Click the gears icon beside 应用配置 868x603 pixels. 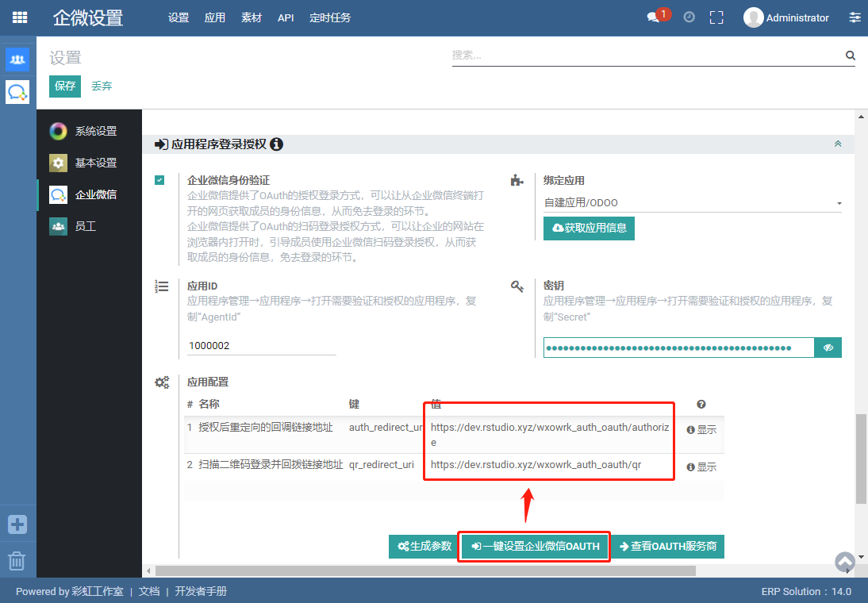[162, 382]
